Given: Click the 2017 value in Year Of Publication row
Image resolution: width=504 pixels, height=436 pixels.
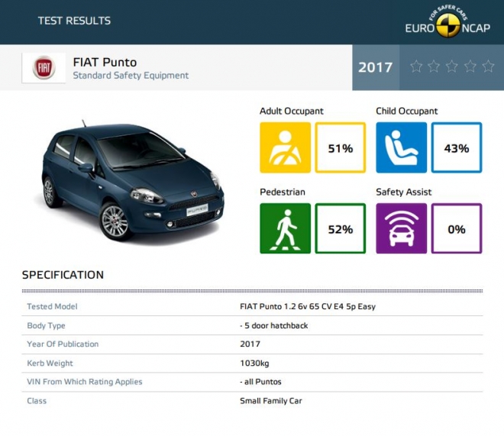Looking at the screenshot, I should tap(250, 344).
